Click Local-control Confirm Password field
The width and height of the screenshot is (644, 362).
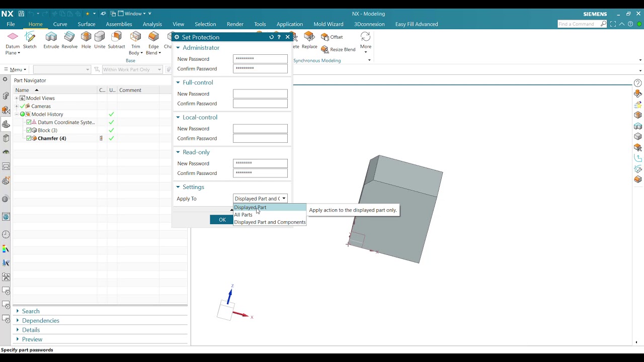click(260, 138)
